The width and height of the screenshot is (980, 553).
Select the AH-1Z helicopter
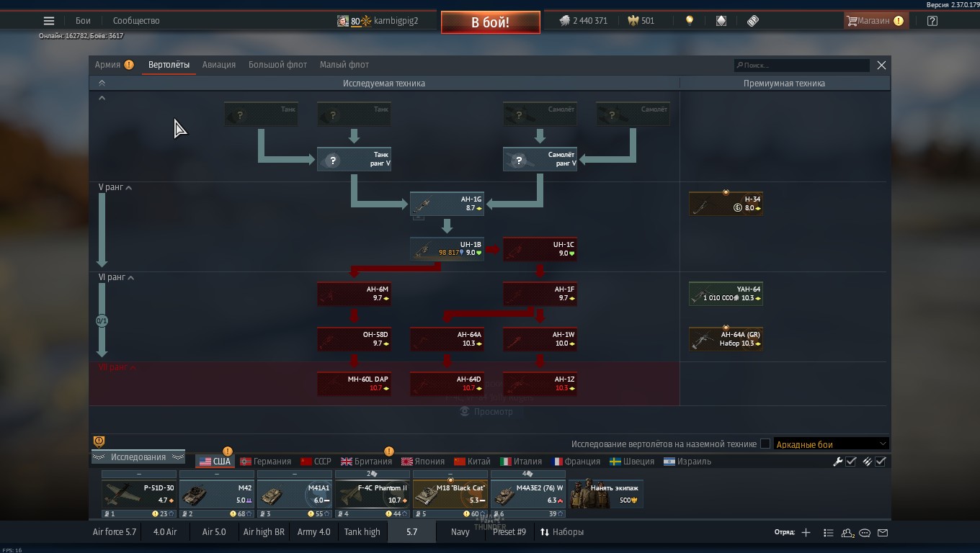pos(540,384)
